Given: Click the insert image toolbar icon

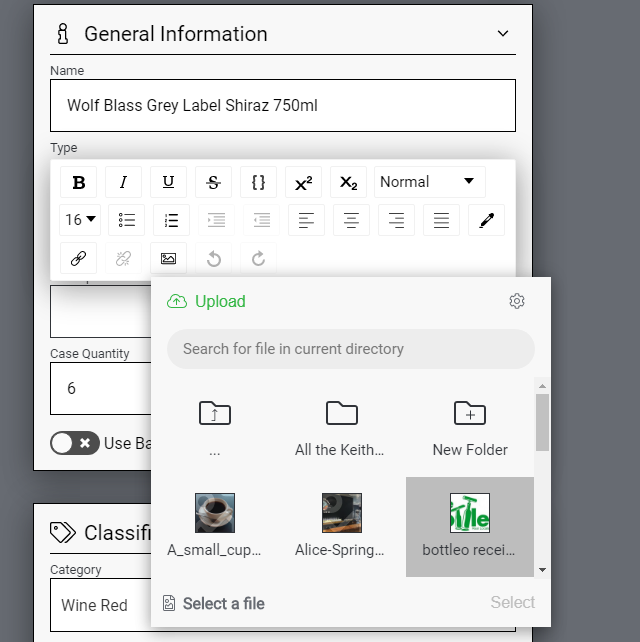Looking at the screenshot, I should pyautogui.click(x=168, y=258).
